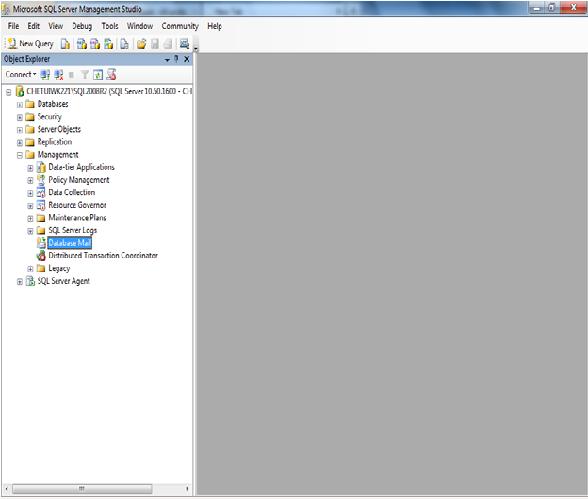
Task: Expand the SQL Server Agent node
Action: 20,282
